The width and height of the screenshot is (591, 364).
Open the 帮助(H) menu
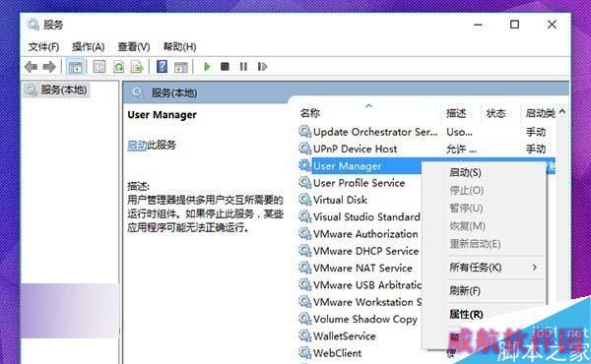[179, 46]
